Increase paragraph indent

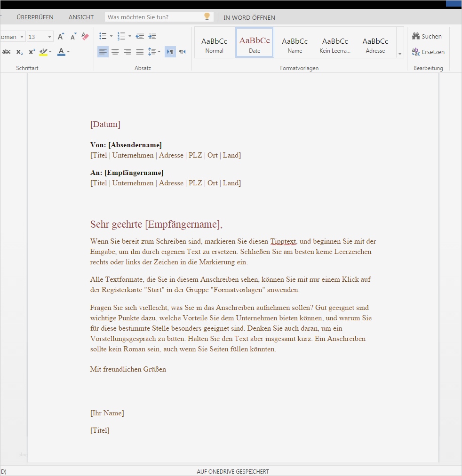click(152, 36)
